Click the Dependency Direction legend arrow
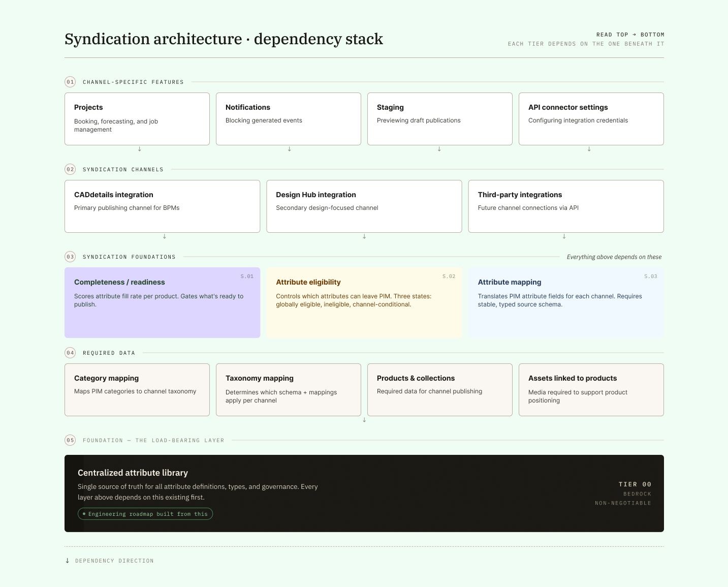The height and width of the screenshot is (587, 728). [x=68, y=561]
